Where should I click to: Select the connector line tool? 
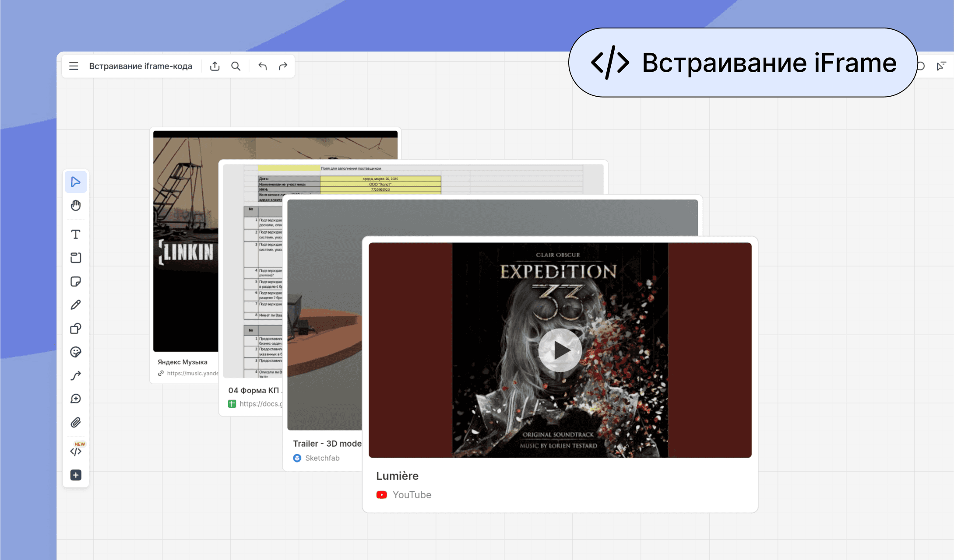(x=76, y=375)
